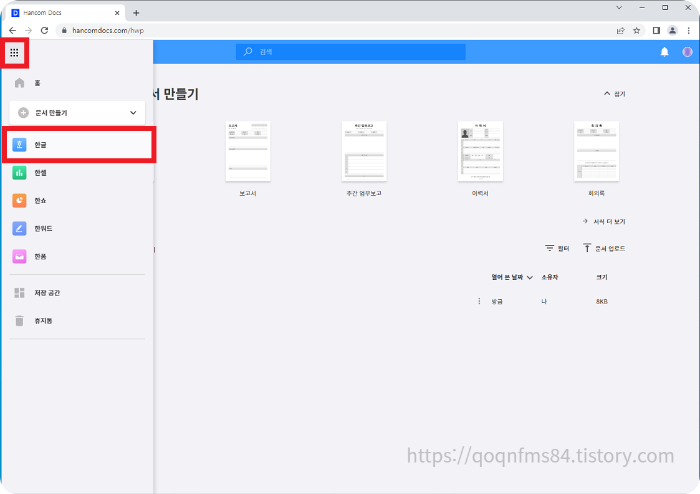This screenshot has width=700, height=494.
Task: Click the 소유자 column header
Action: coord(550,277)
